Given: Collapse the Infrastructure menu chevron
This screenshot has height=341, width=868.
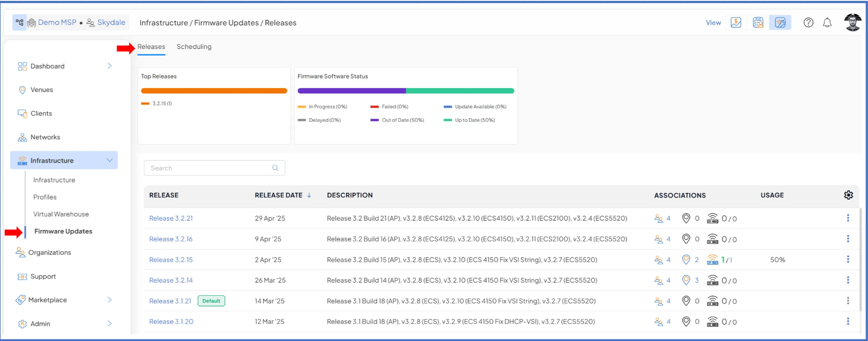Looking at the screenshot, I should [110, 160].
